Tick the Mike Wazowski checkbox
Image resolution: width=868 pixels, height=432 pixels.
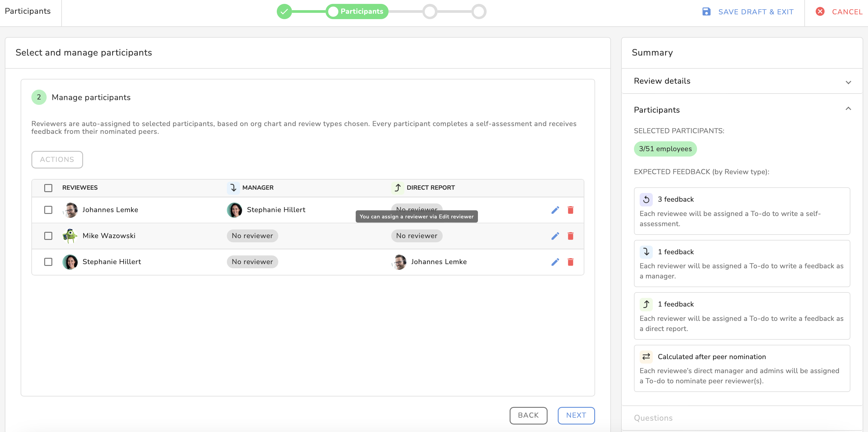point(48,236)
